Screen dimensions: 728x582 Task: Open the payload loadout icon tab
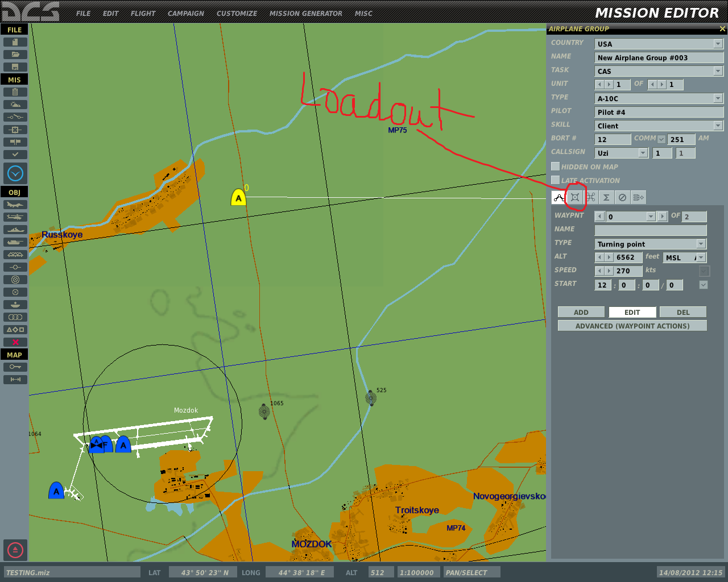[x=575, y=197]
